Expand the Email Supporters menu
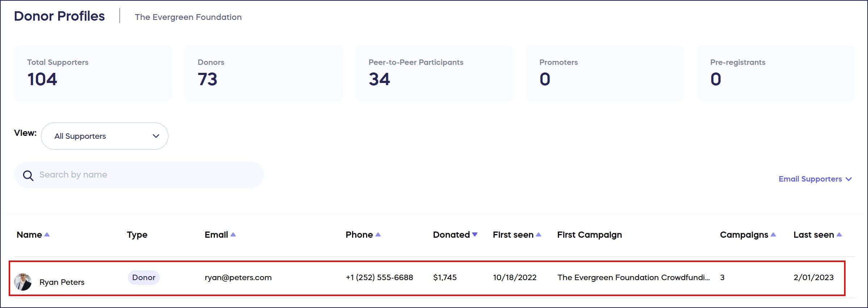Image resolution: width=868 pixels, height=308 pixels. coord(810,179)
